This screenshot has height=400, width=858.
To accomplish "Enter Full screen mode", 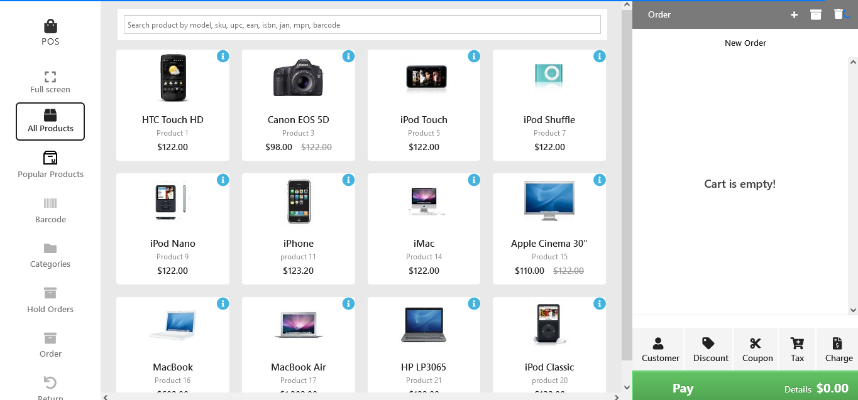I will click(x=50, y=81).
